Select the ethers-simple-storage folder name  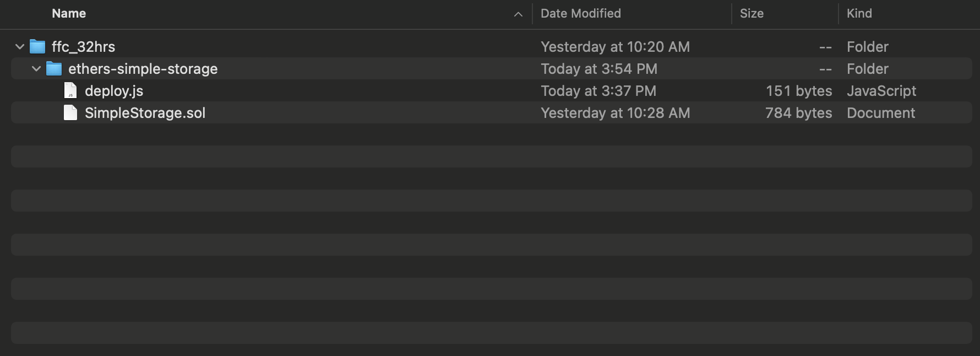[143, 69]
